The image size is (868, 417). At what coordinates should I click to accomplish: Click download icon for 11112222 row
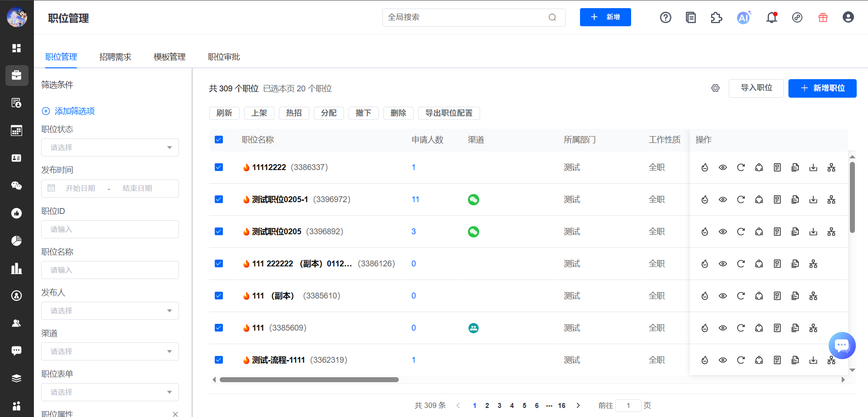coord(813,168)
